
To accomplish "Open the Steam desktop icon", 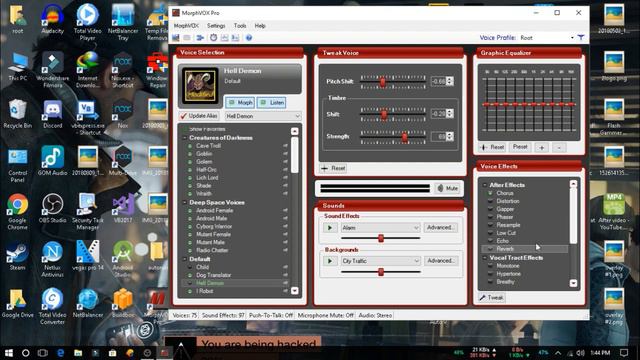I will pos(18,256).
